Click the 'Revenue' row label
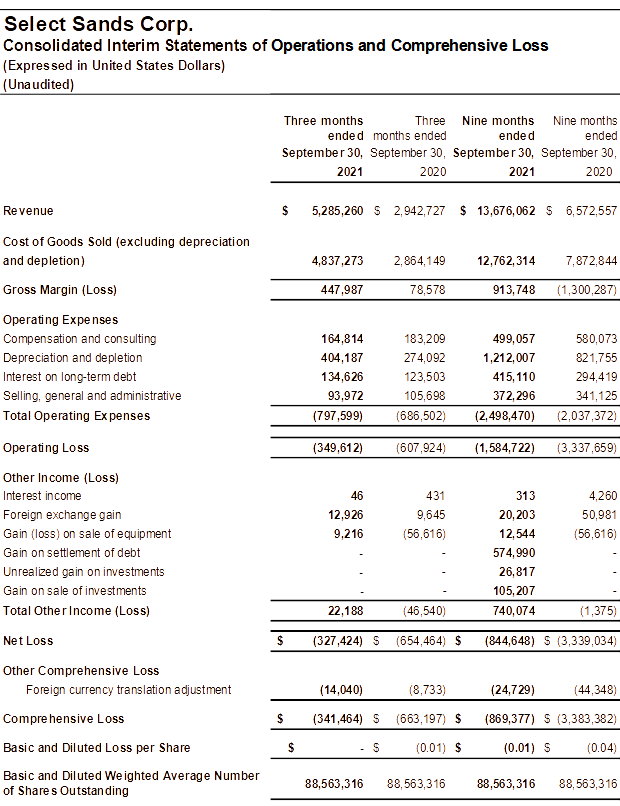The image size is (620, 806). 28,211
